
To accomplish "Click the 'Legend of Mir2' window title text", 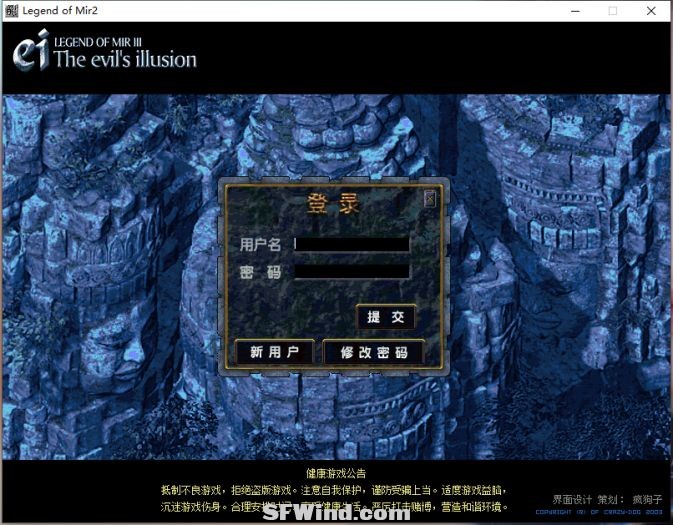I will coord(60,11).
